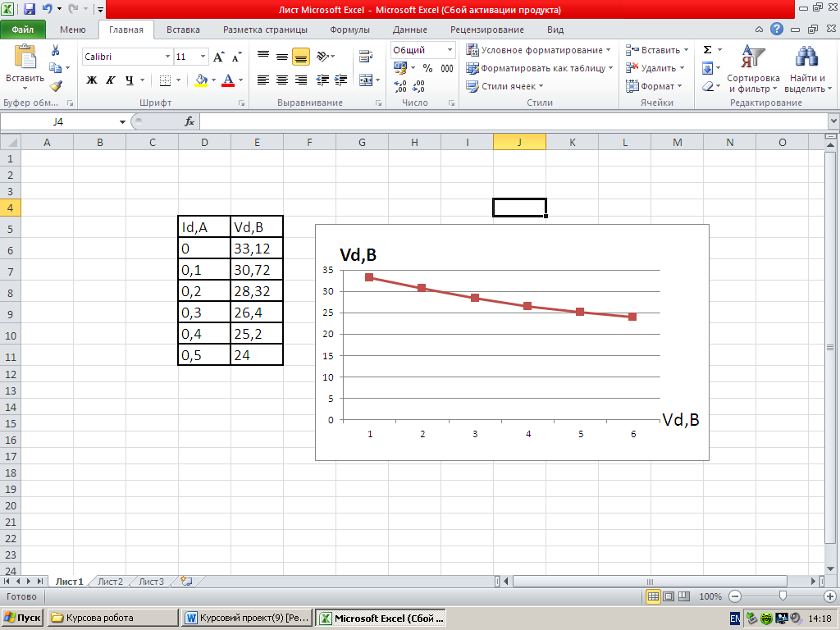Increase font size with large A icon
The width and height of the screenshot is (840, 630).
click(218, 57)
